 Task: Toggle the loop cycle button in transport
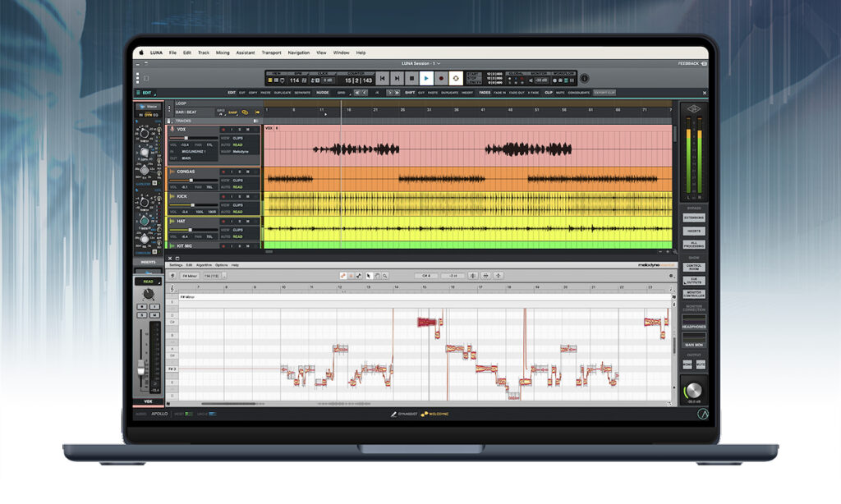[x=456, y=79]
